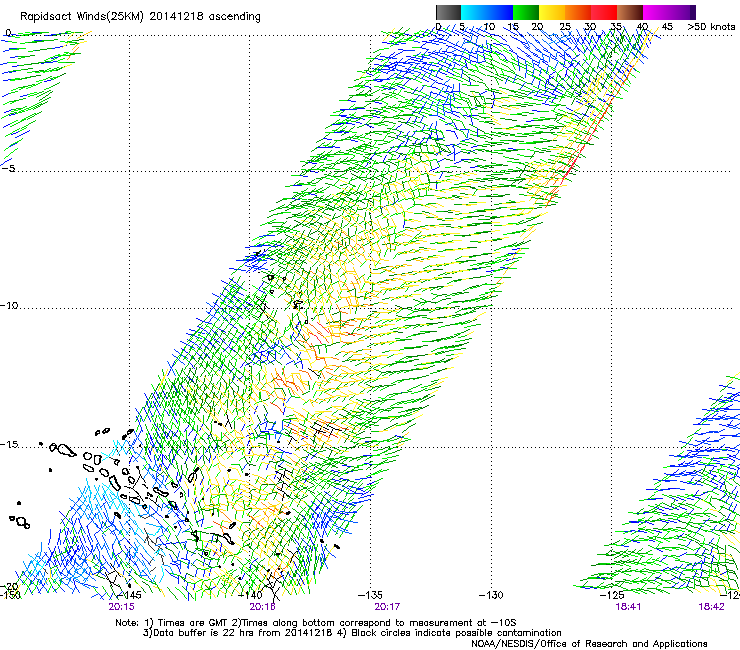The width and height of the screenshot is (740, 650).
Task: Select the red 30-35 knots legend swatch
Action: (x=604, y=12)
